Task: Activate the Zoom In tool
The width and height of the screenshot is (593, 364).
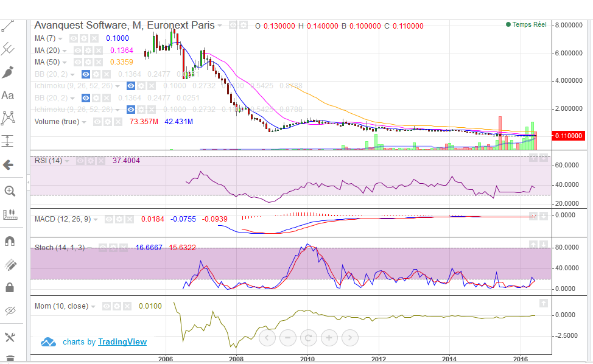Action: [9, 191]
